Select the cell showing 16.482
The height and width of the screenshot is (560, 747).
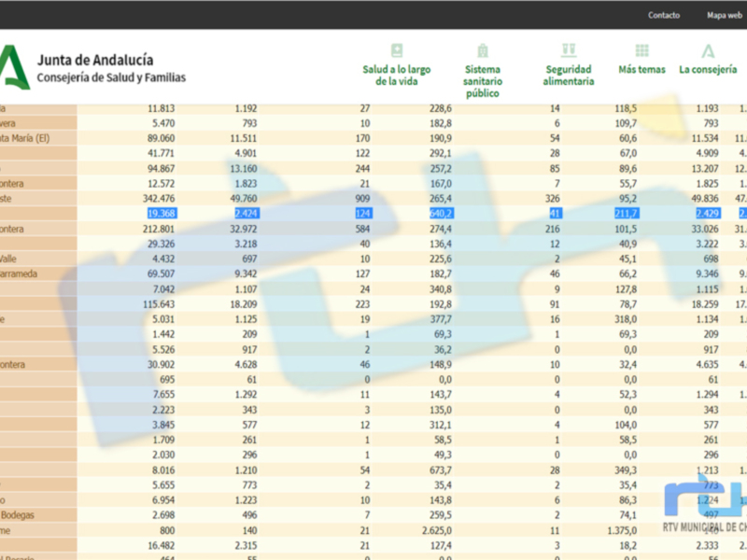pyautogui.click(x=163, y=545)
